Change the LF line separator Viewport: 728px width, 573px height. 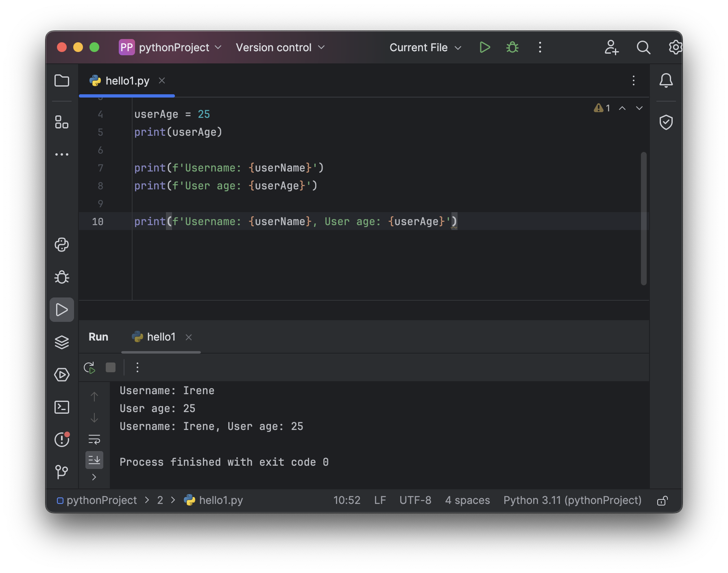380,500
